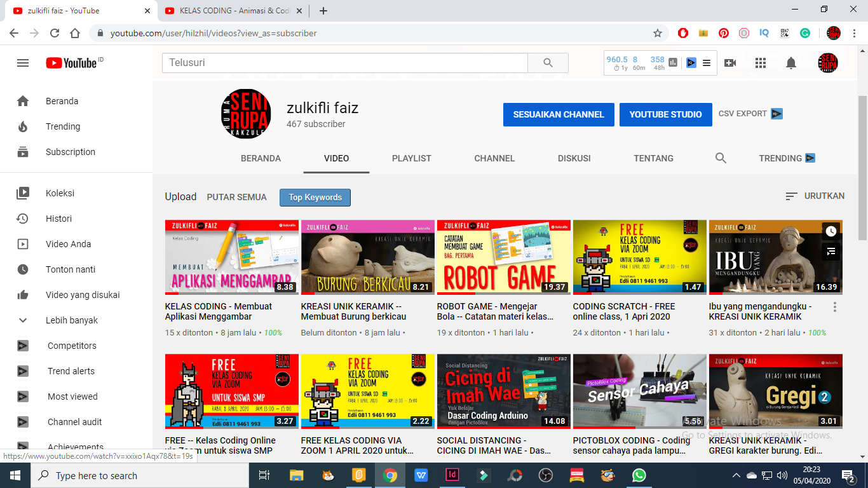Open KELAS CODING Membuat Aplikasi Menggambar title
The height and width of the screenshot is (488, 868).
click(219, 311)
